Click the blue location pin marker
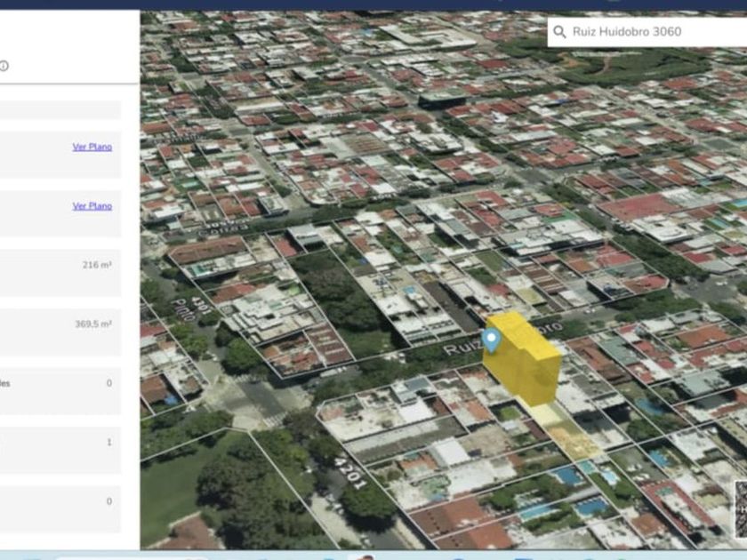 click(x=490, y=340)
